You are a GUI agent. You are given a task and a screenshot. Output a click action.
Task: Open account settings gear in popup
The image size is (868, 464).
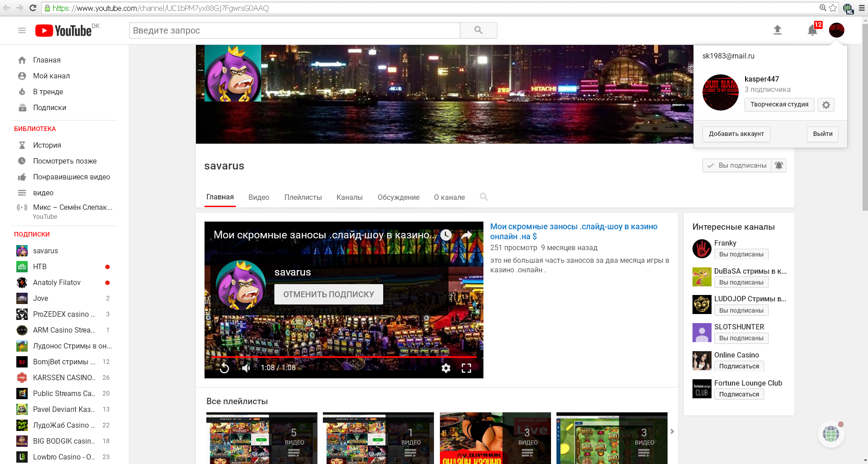(x=826, y=105)
